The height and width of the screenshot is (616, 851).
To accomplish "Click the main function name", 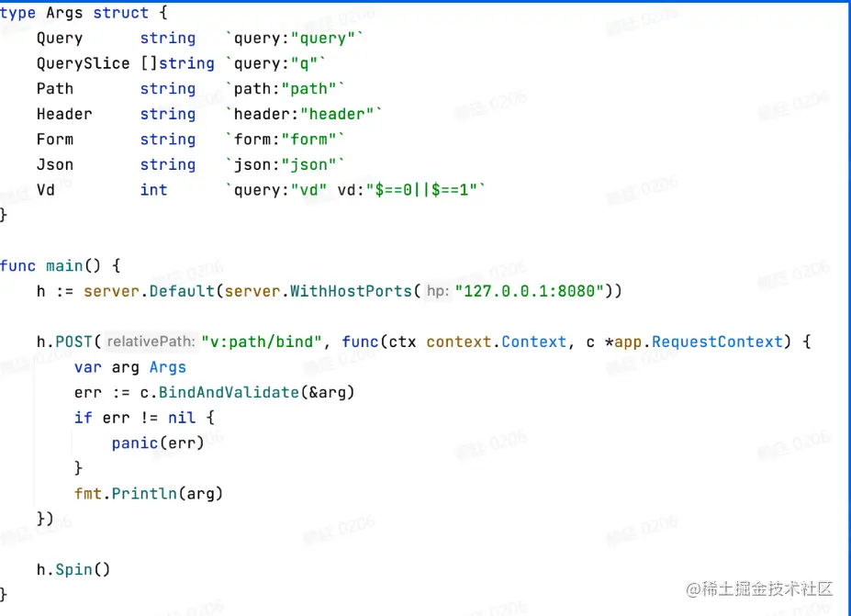I will (64, 266).
